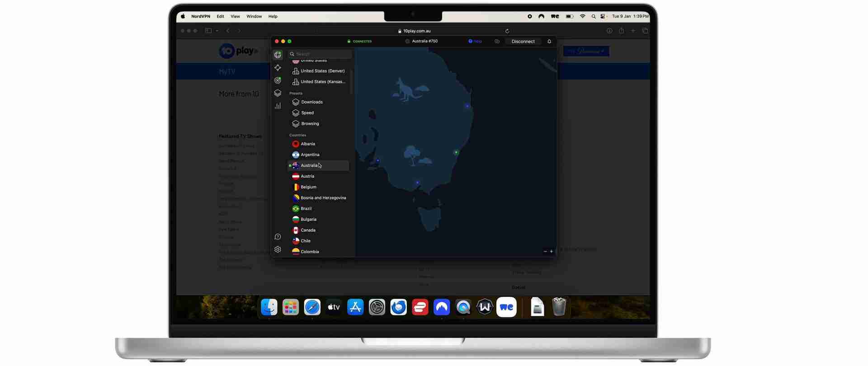This screenshot has height=366, width=868.
Task: Zoom out the map with minus button
Action: [545, 252]
